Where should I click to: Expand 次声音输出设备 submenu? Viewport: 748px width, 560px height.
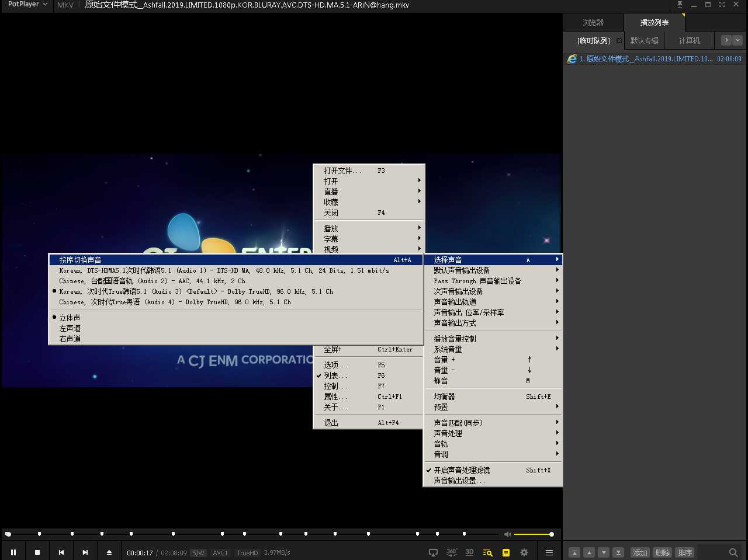[493, 291]
